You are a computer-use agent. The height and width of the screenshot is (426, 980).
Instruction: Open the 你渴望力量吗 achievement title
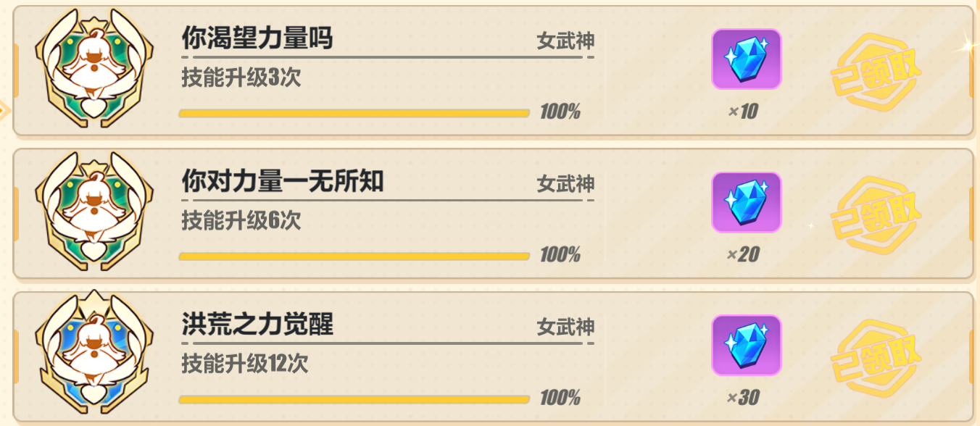[257, 39]
